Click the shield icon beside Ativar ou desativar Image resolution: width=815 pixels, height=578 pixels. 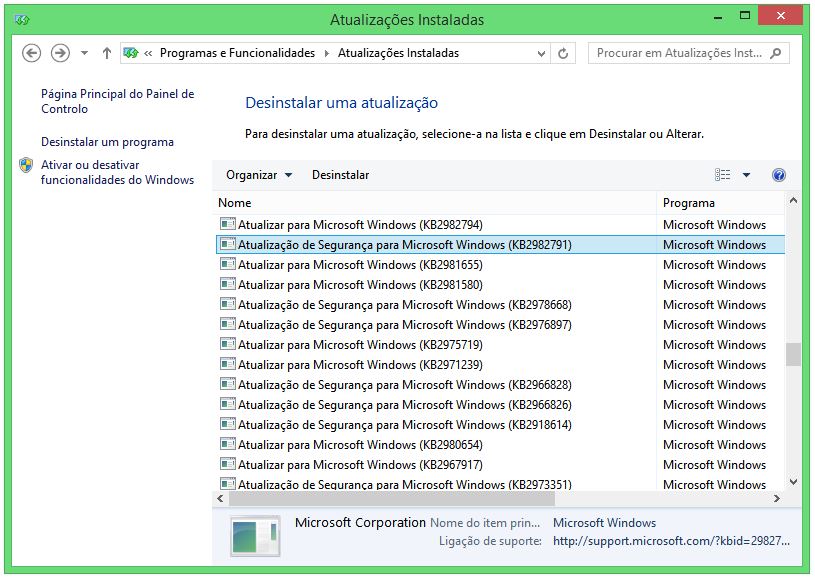coord(26,165)
